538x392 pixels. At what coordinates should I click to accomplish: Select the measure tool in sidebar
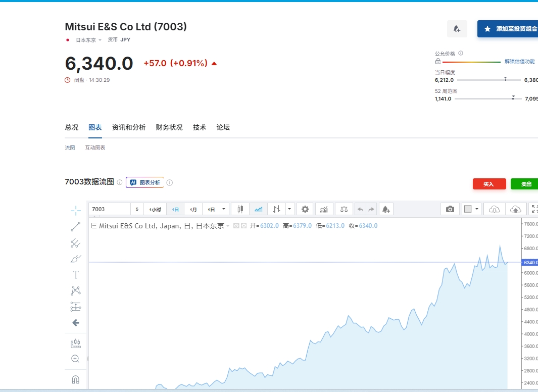tap(75, 344)
